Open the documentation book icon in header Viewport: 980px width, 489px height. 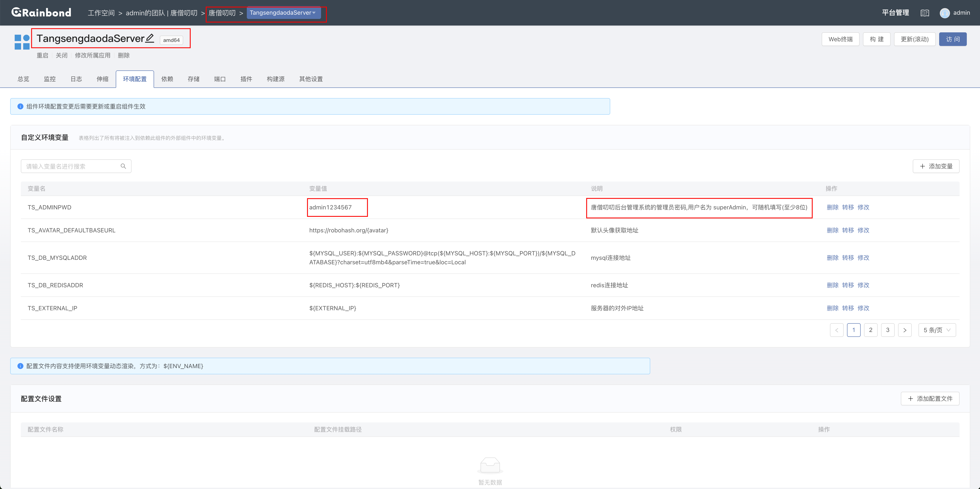924,13
